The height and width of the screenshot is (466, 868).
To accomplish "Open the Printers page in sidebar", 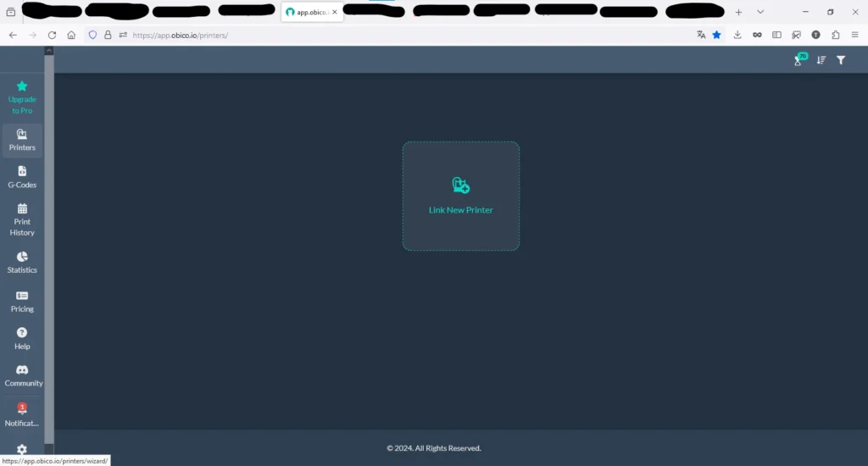I will [x=22, y=140].
